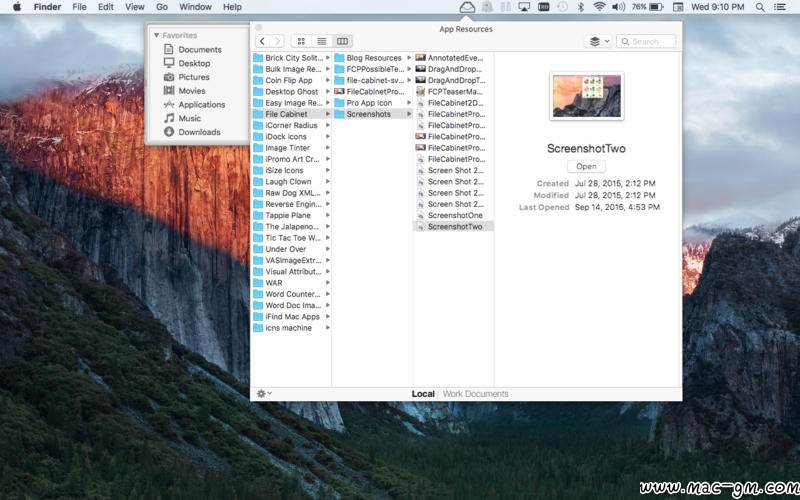800x500 pixels.
Task: Open the AirPlay display menu icon
Action: [522, 7]
